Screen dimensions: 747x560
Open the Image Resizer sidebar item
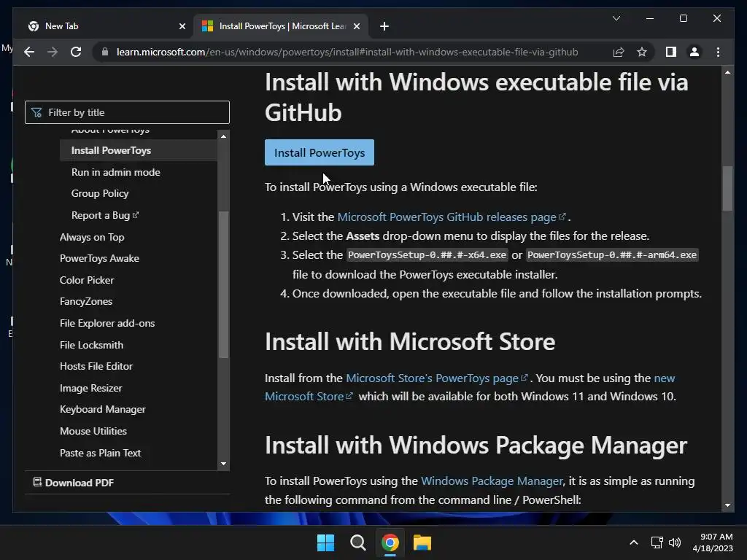pos(91,388)
